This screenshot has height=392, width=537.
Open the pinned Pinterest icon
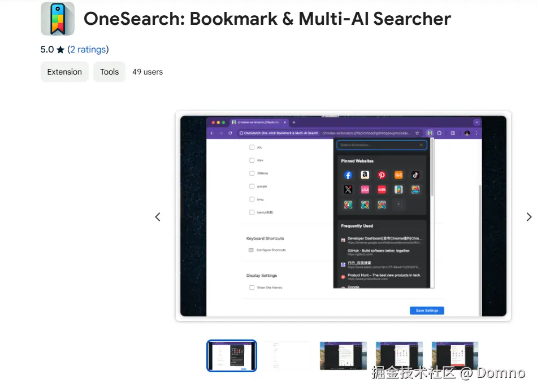coord(382,175)
